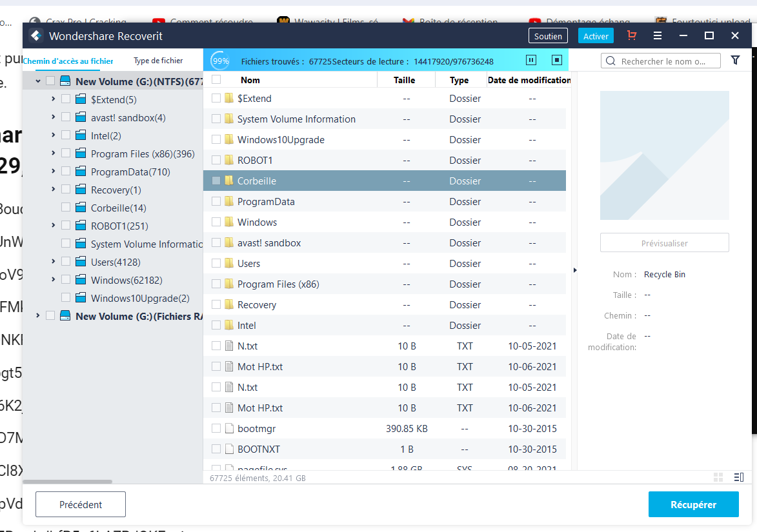The height and width of the screenshot is (532, 757).
Task: Click the Récupérer button
Action: pyautogui.click(x=693, y=504)
